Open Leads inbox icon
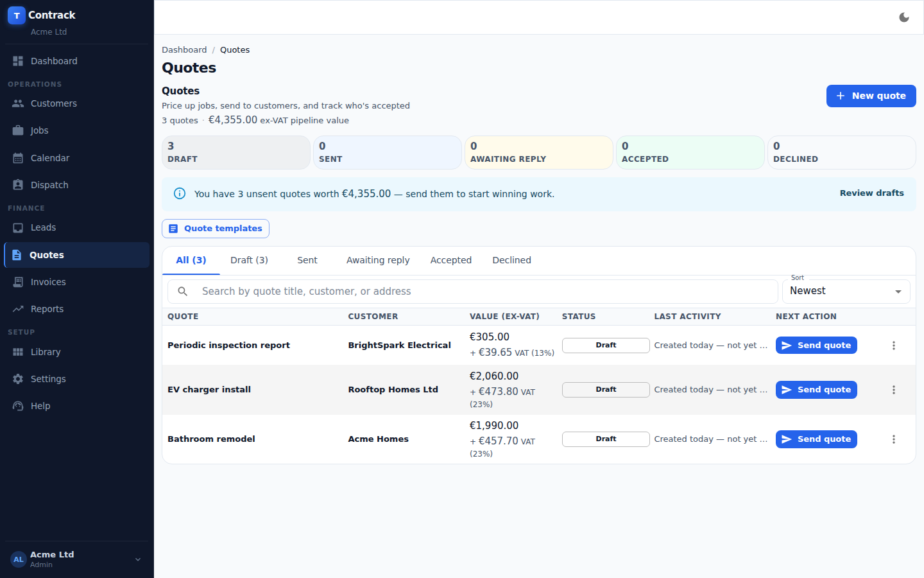The height and width of the screenshot is (578, 924). [18, 227]
